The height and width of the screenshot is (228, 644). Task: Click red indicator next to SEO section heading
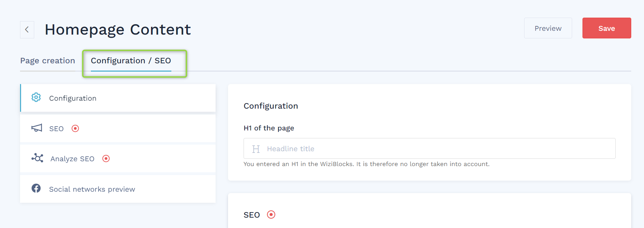click(x=271, y=215)
